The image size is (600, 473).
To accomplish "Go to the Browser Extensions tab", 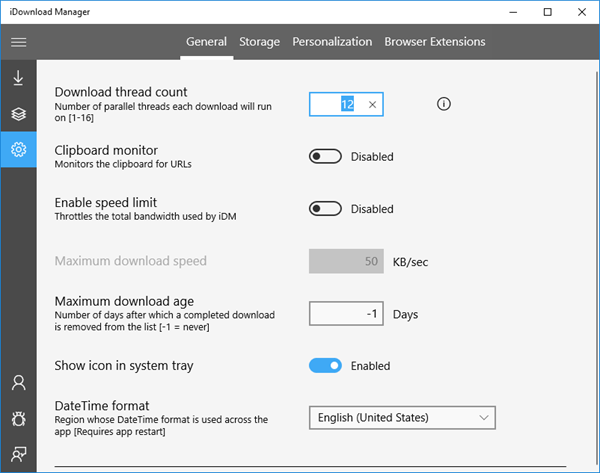I will tap(435, 42).
